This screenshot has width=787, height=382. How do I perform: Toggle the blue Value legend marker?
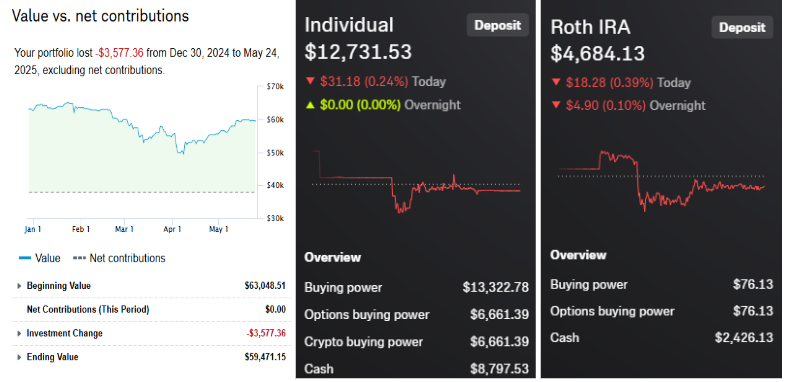pyautogui.click(x=25, y=259)
